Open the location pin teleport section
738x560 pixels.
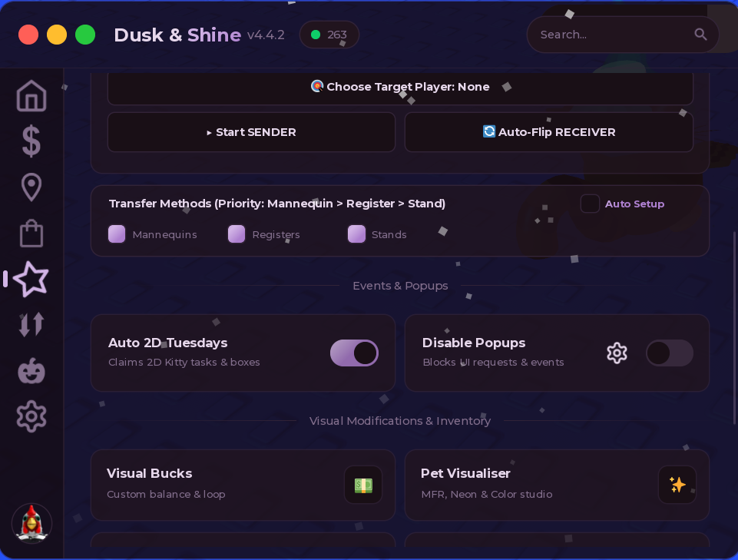click(x=31, y=187)
